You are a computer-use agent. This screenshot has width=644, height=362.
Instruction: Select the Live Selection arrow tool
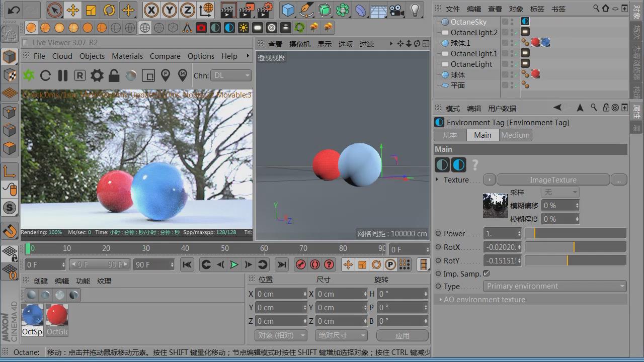(55, 10)
